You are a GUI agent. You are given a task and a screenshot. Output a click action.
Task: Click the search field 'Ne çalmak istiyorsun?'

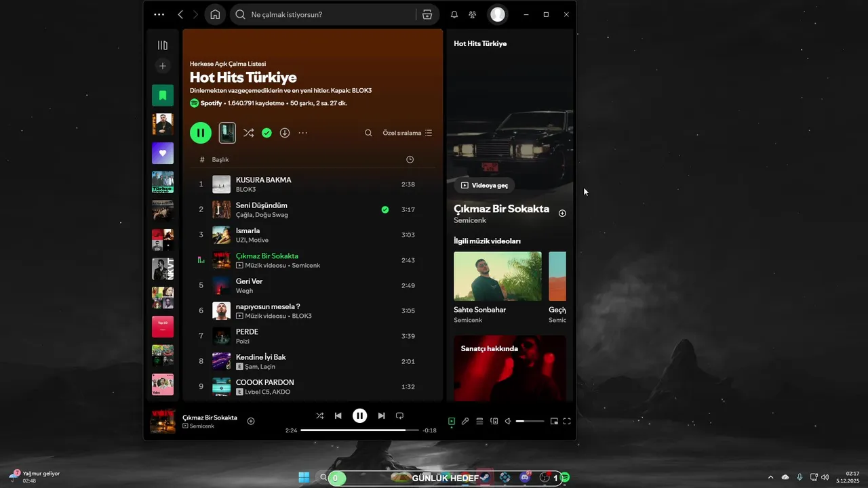point(323,14)
